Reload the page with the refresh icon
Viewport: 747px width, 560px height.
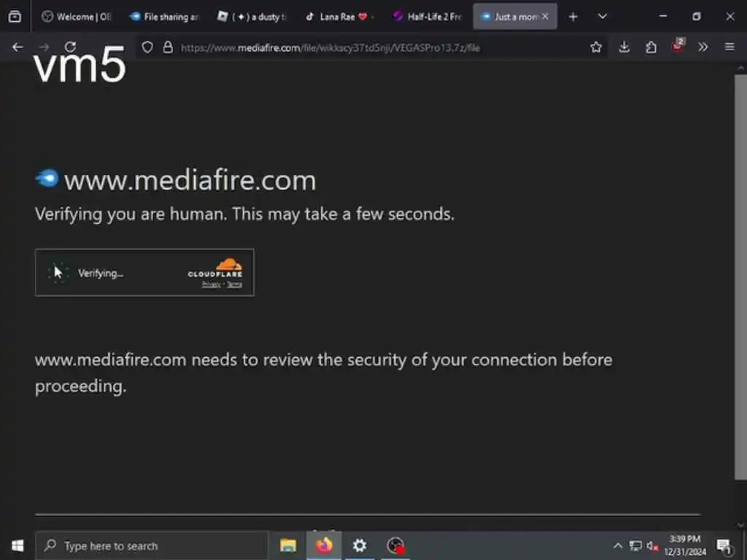[x=71, y=47]
